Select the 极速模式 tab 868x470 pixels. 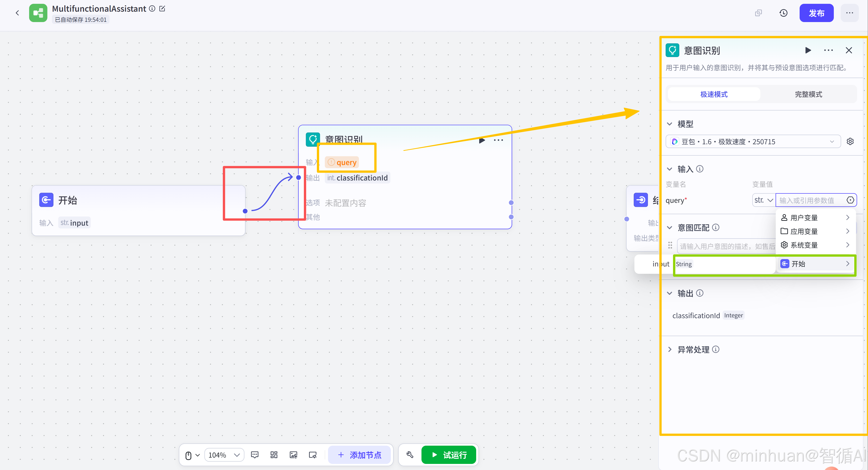click(714, 94)
